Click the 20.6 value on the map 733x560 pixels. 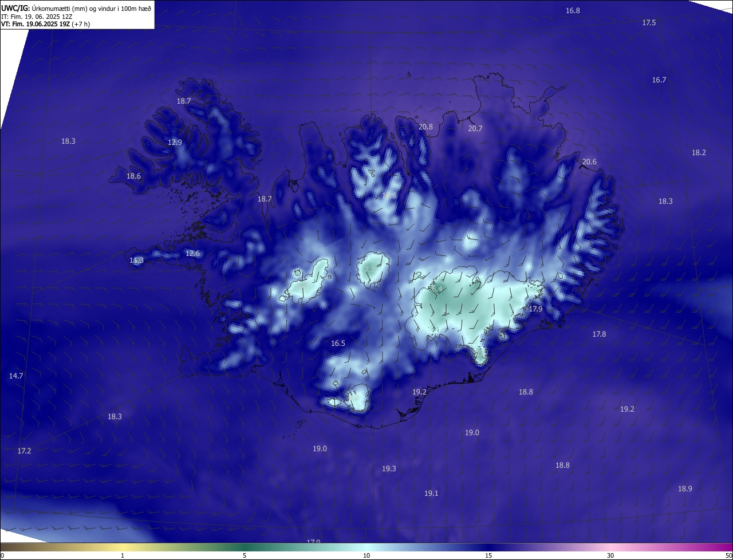tap(589, 162)
